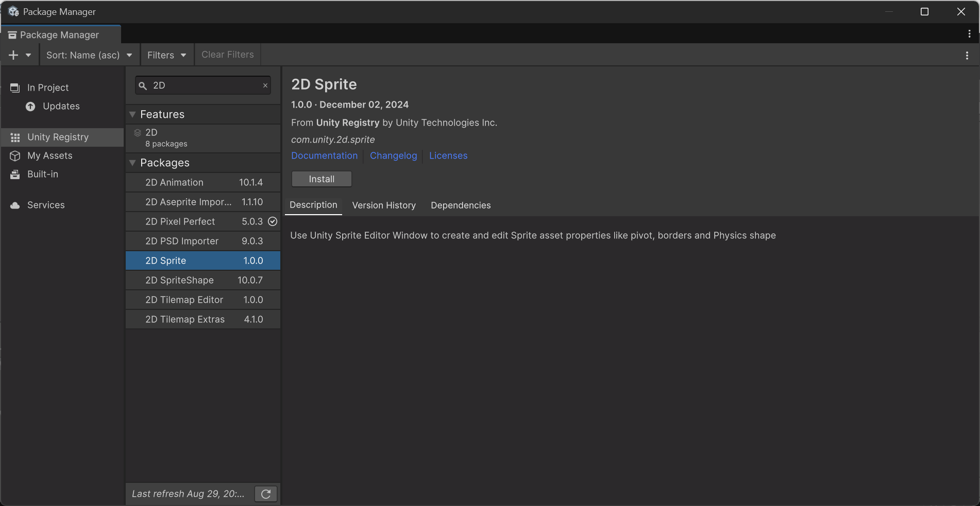Image resolution: width=980 pixels, height=506 pixels.
Task: Select Unity Registry in the sidebar
Action: 62,137
